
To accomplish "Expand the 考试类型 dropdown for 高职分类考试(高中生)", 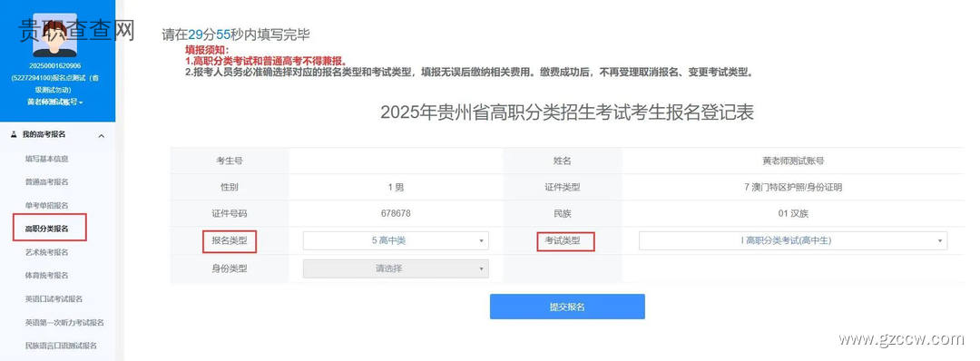I will click(x=792, y=240).
